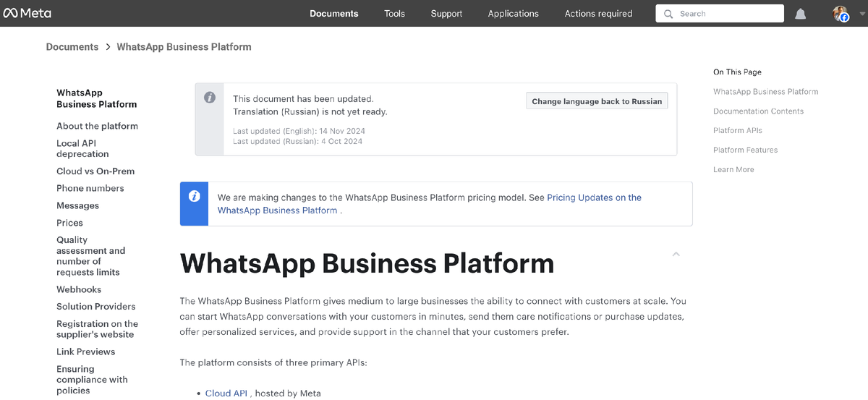Jump to WhatsApp Business Platform in On This Page
The height and width of the screenshot is (400, 868).
(x=765, y=92)
